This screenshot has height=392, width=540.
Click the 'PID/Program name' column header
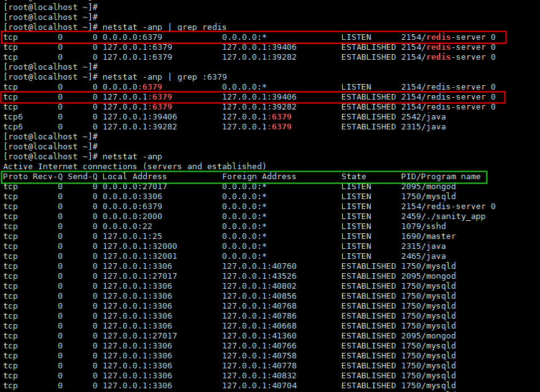tap(440, 177)
